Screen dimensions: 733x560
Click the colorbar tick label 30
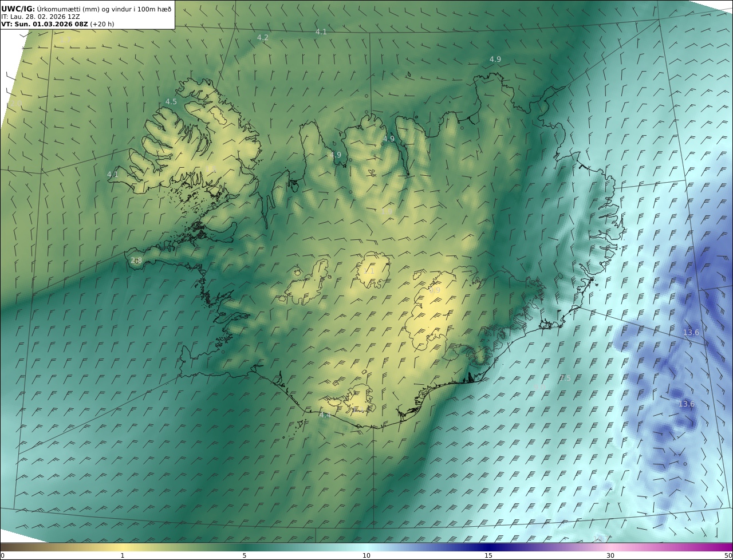point(610,555)
